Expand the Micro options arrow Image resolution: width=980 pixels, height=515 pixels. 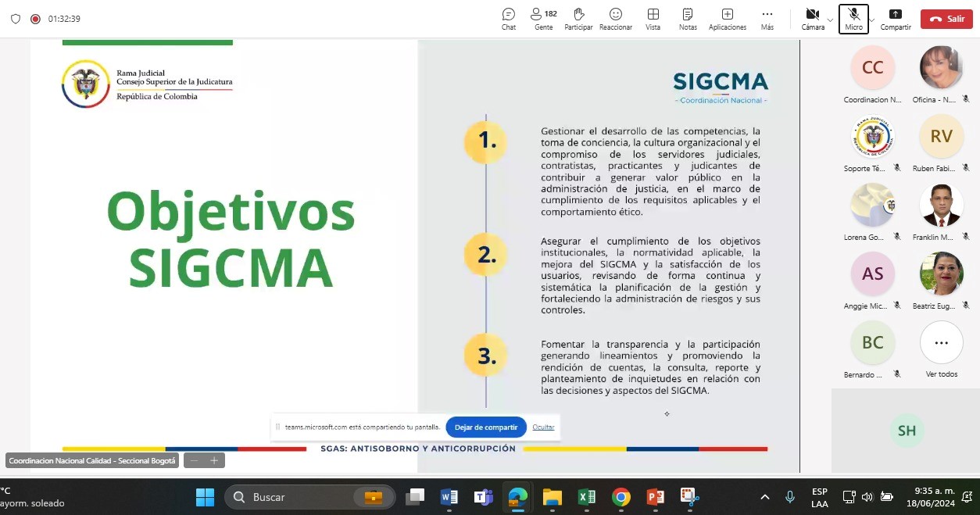pyautogui.click(x=872, y=20)
